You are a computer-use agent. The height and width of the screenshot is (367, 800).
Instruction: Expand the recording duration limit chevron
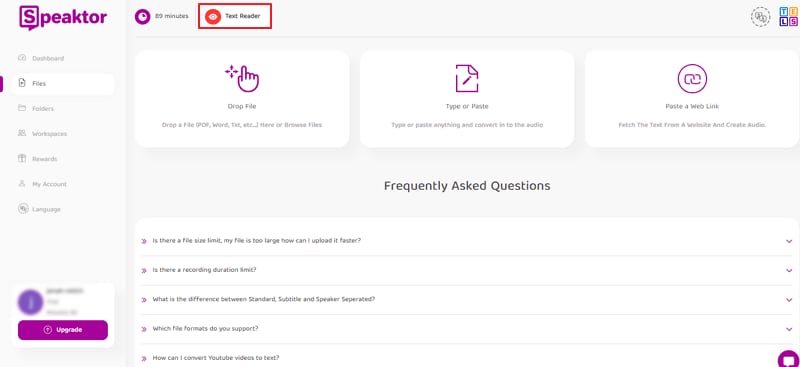tap(789, 271)
